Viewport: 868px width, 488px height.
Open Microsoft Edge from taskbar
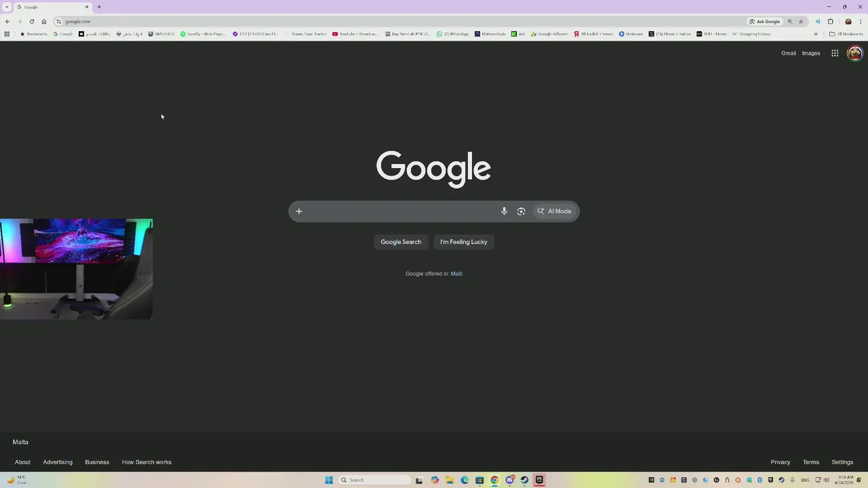[465, 480]
